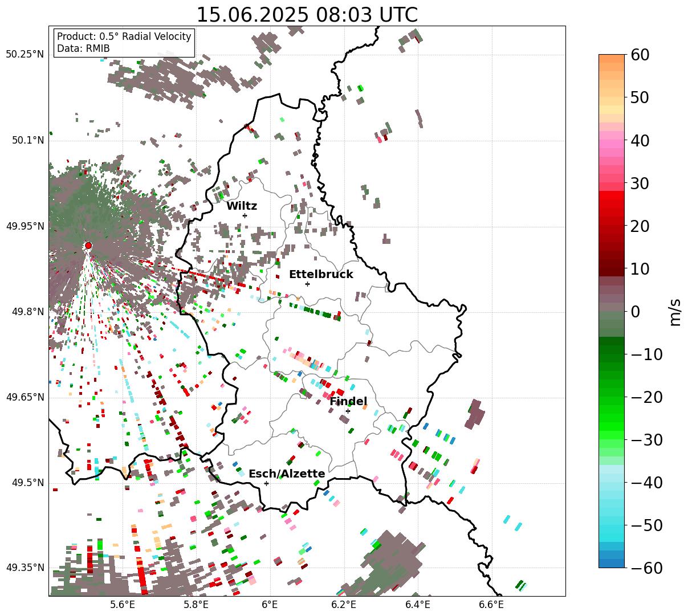688x616 pixels.
Task: Click the bright red colorbar segment near 25
Action: pos(612,205)
